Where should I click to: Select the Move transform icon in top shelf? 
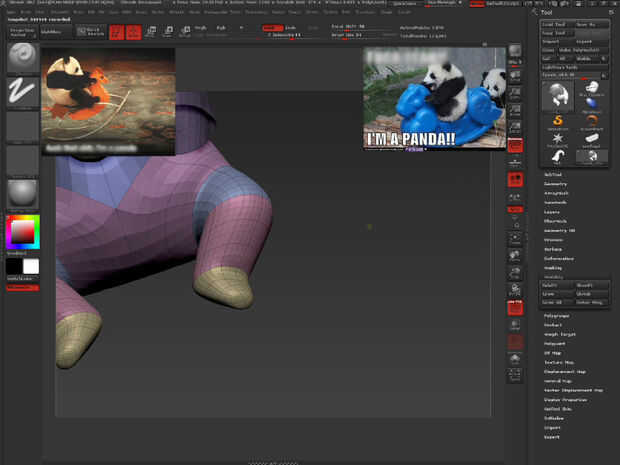151,32
